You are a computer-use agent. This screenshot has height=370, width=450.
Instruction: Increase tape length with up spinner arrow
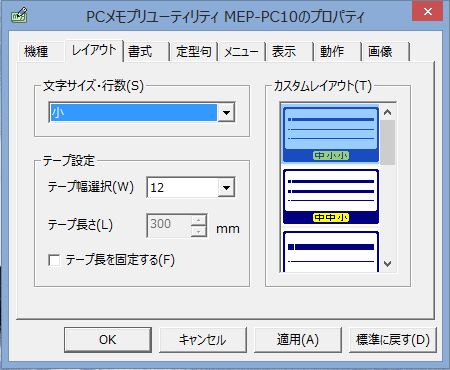click(x=199, y=220)
